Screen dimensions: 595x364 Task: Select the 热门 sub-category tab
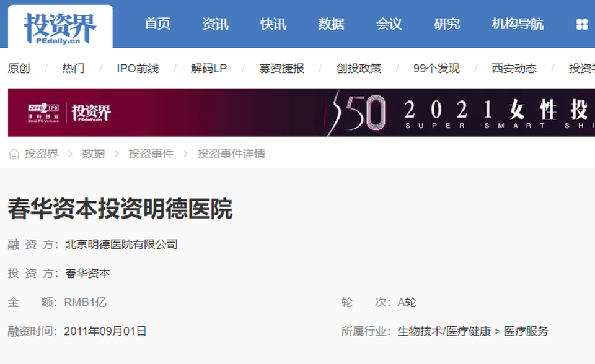[x=73, y=69]
